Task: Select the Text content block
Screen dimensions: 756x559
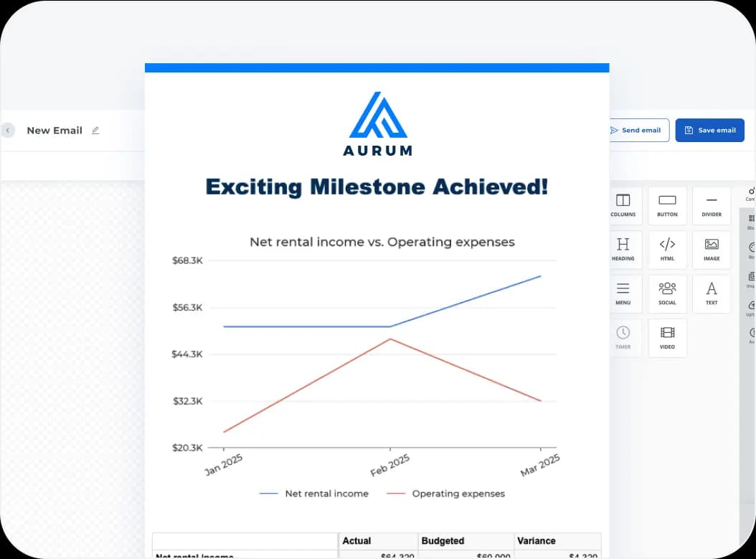Action: pyautogui.click(x=711, y=293)
